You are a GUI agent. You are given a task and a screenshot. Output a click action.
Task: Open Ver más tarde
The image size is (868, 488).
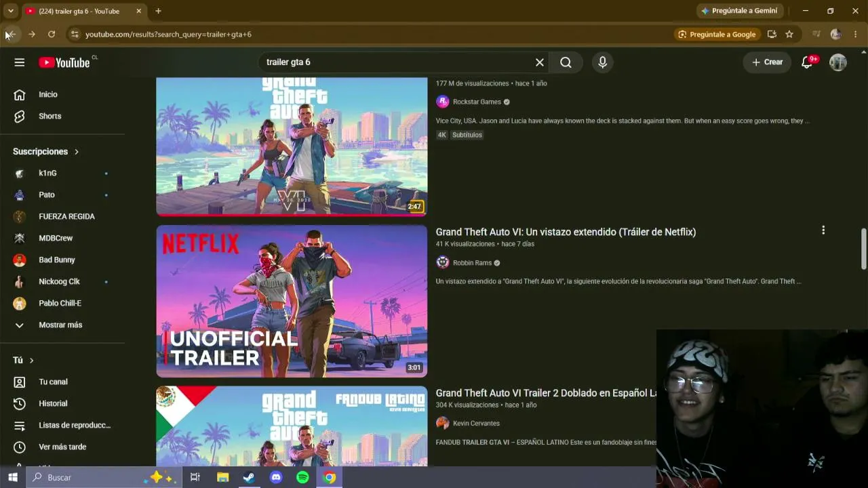(62, 447)
